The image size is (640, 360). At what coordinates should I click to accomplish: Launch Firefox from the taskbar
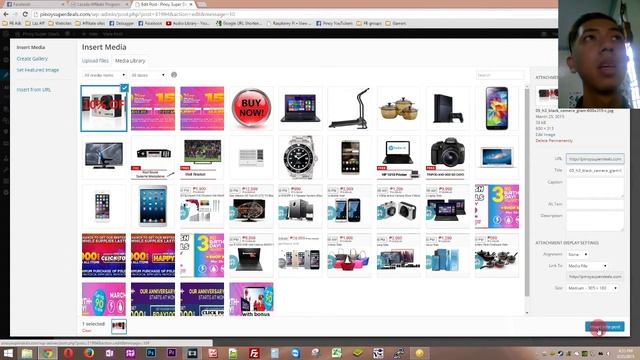point(89,353)
